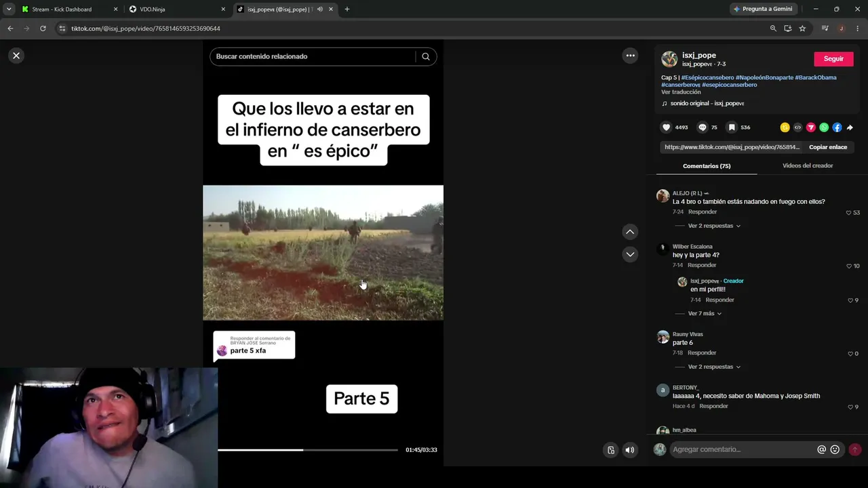Close the TikTok video viewer
The image size is (868, 488).
(x=16, y=56)
